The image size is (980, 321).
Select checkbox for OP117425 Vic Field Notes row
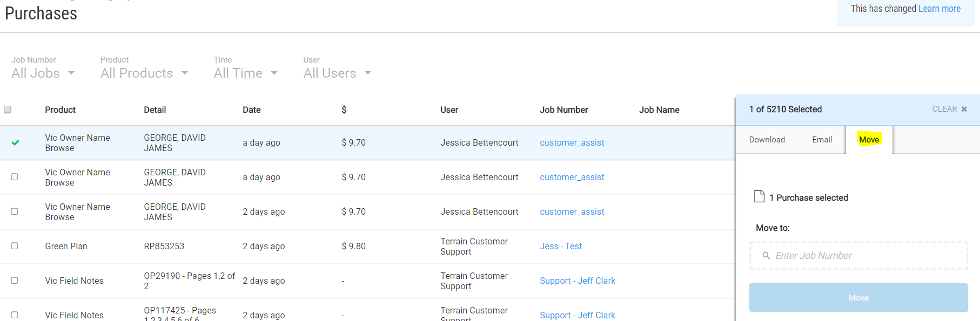tap(15, 315)
